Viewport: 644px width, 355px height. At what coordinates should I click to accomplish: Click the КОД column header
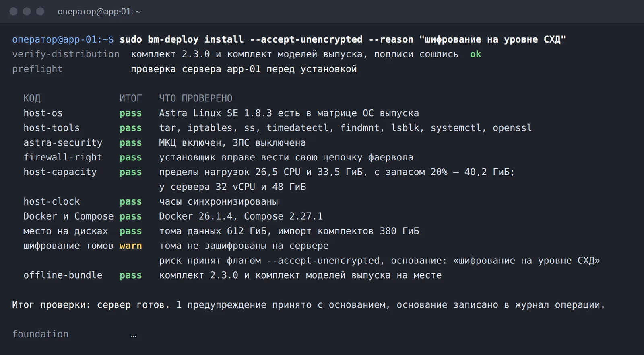(32, 98)
